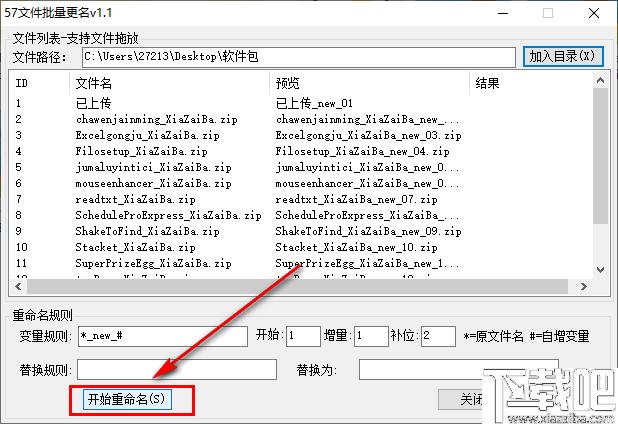Click the 加入目录(X) button

coord(563,56)
